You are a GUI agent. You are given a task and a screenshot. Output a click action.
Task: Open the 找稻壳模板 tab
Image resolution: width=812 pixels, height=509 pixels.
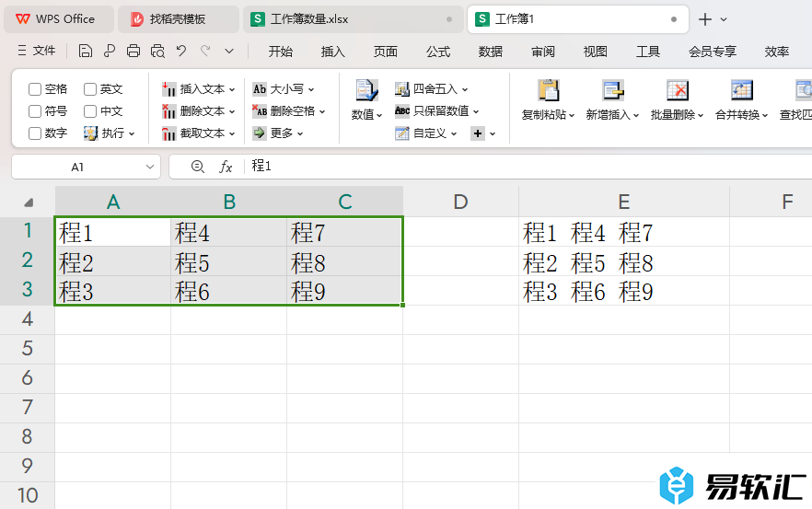[x=179, y=19]
